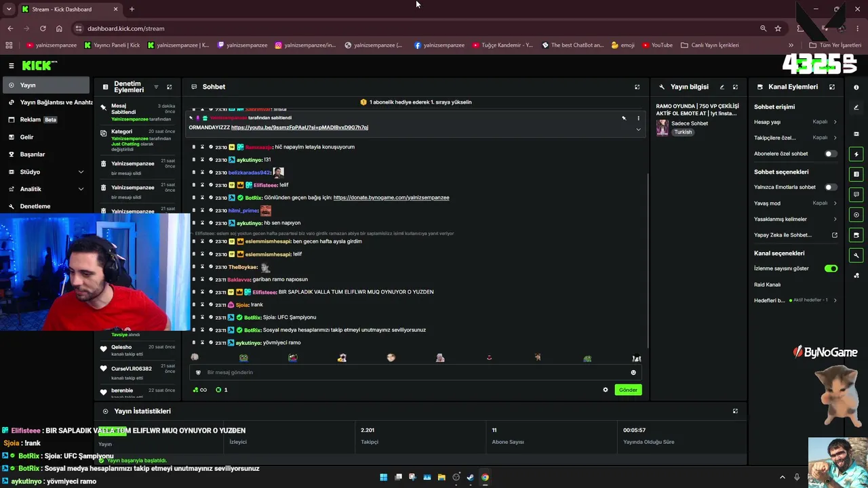This screenshot has width=868, height=488.
Task: Open File Explorer from the taskbar
Action: pos(441,477)
